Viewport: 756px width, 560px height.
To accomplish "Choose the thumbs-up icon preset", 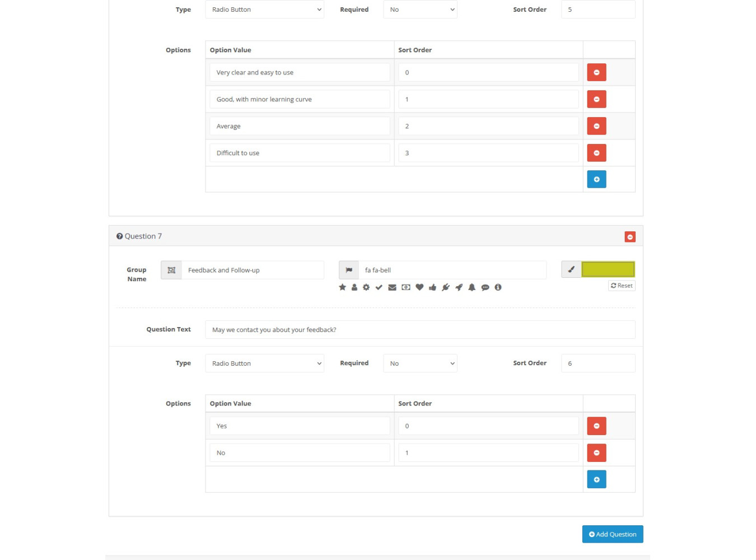I will (x=432, y=287).
